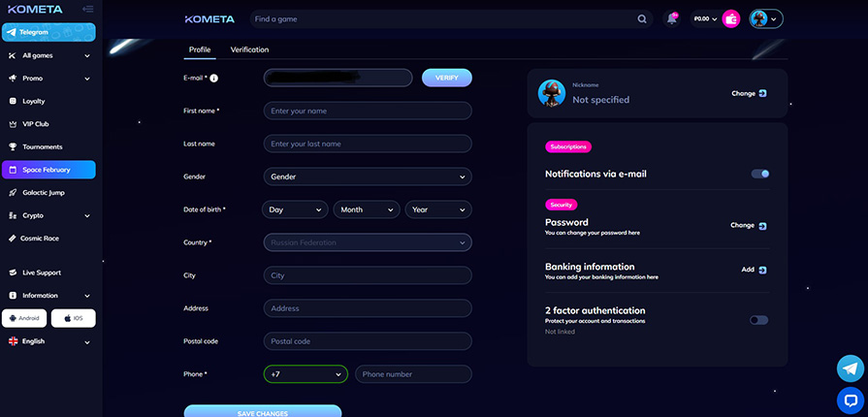
Task: Open the pink wallet deposit icon
Action: (x=731, y=18)
